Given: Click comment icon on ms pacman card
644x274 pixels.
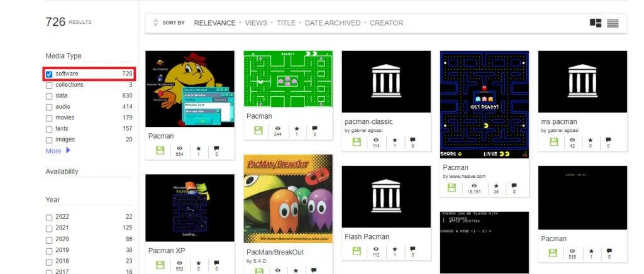Looking at the screenshot, I should coord(609,140).
